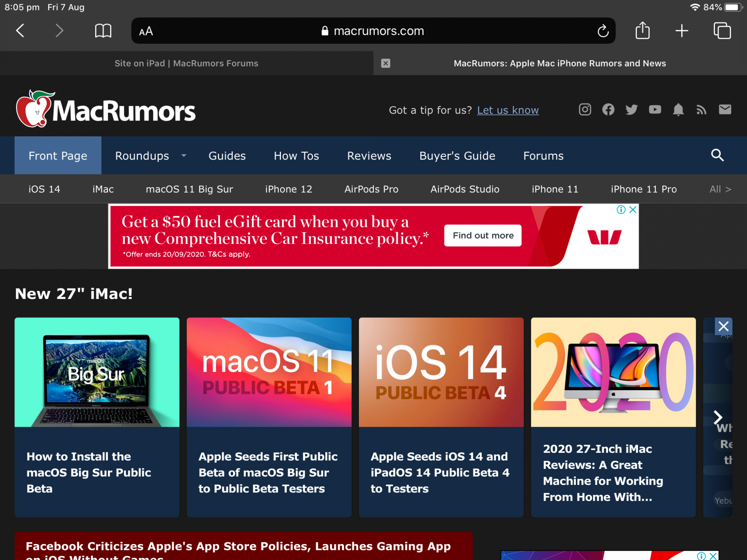
Task: Open the banner ad info icon
Action: [621, 209]
